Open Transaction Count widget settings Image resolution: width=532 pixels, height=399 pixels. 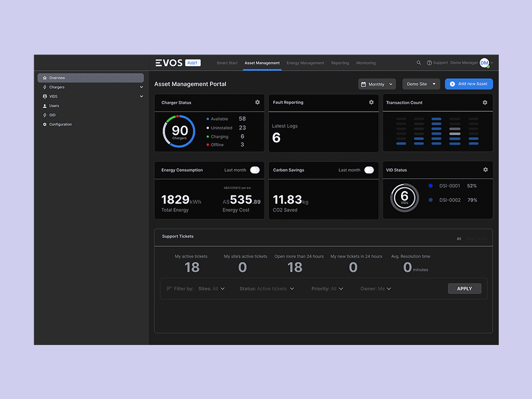pos(485,102)
